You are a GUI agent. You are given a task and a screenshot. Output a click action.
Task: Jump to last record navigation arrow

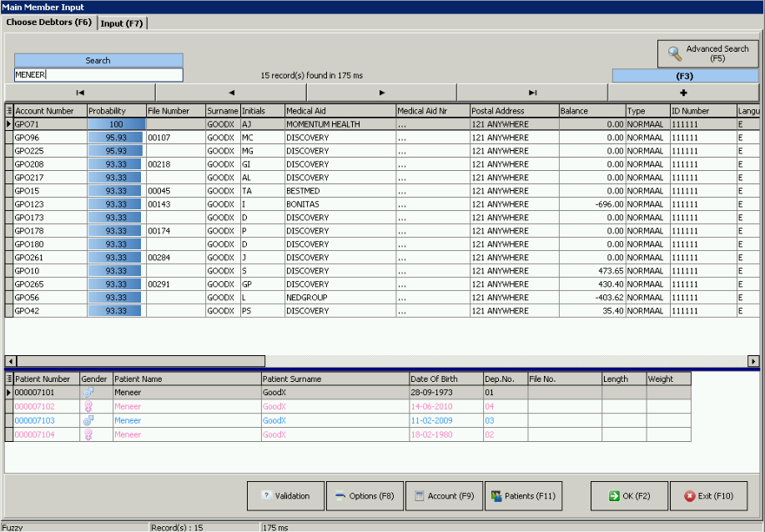[x=532, y=93]
